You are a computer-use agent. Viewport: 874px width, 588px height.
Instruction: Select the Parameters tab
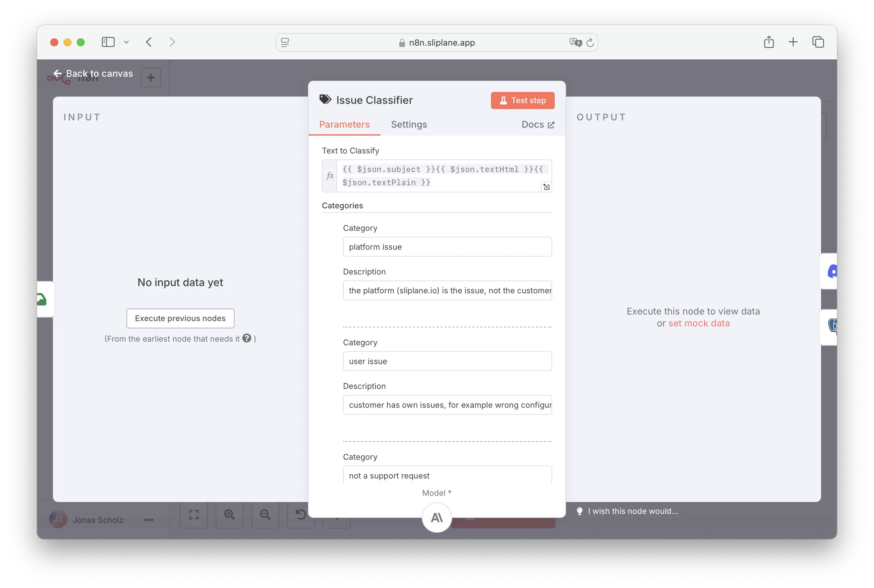tap(344, 124)
